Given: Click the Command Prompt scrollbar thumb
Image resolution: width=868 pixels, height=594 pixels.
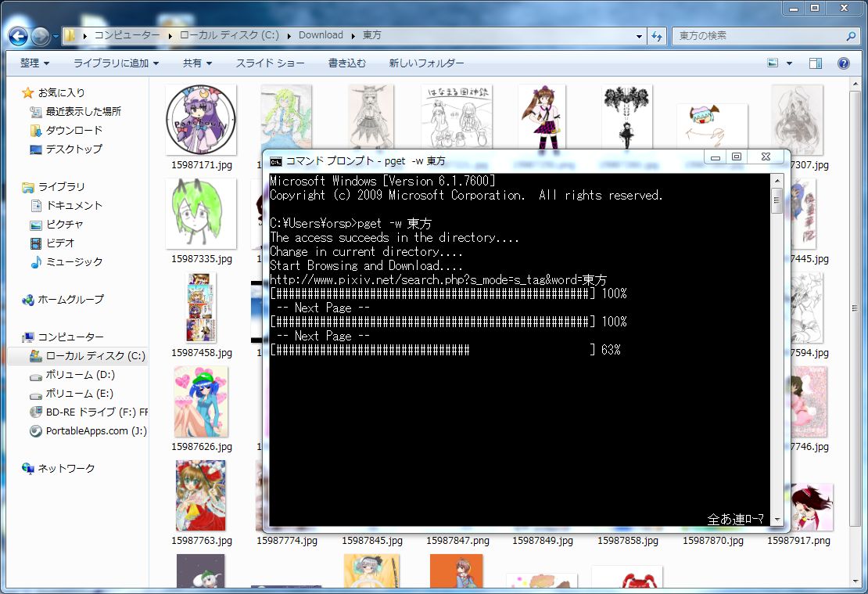Looking at the screenshot, I should (777, 200).
